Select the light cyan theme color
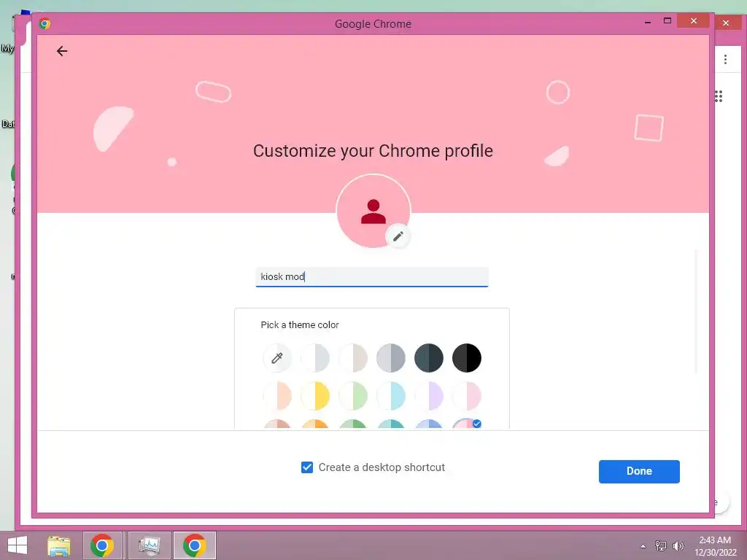747x560 pixels. [391, 396]
